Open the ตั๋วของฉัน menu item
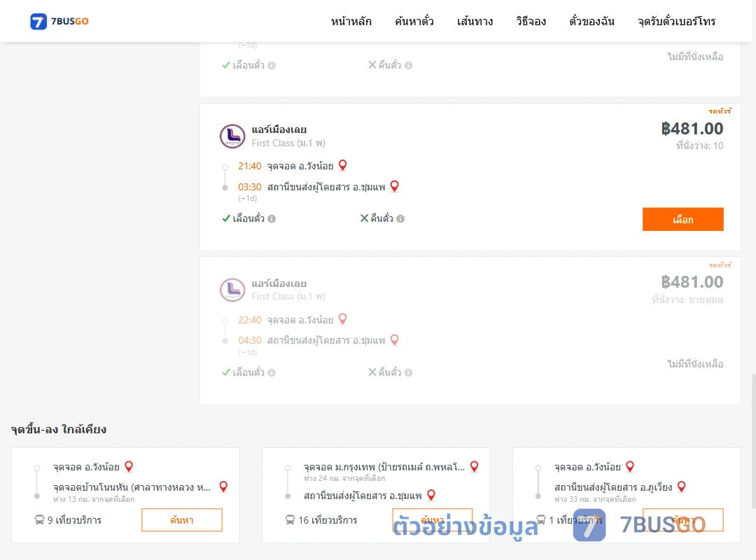Viewport: 756px width, 560px height. tap(591, 21)
